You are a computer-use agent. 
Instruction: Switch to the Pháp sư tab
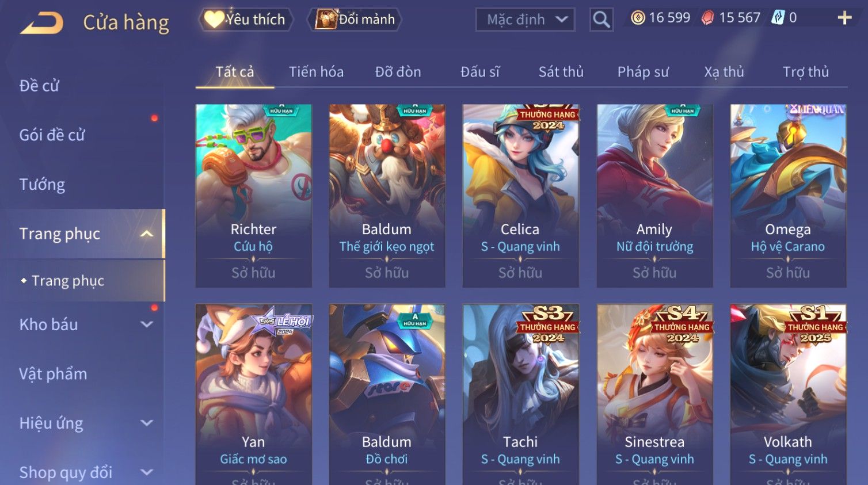[x=643, y=72]
